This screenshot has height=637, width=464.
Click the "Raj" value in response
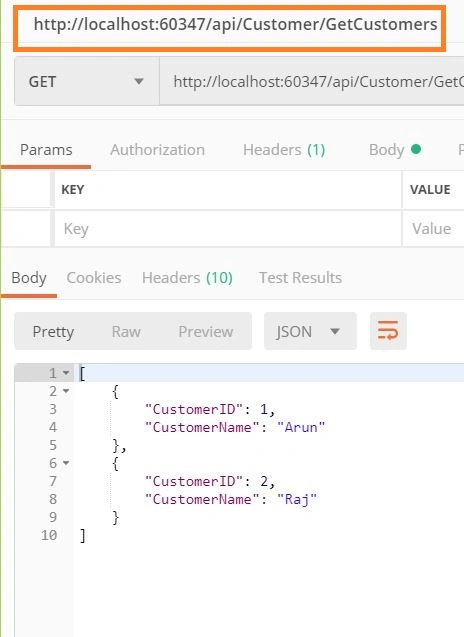[x=297, y=499]
